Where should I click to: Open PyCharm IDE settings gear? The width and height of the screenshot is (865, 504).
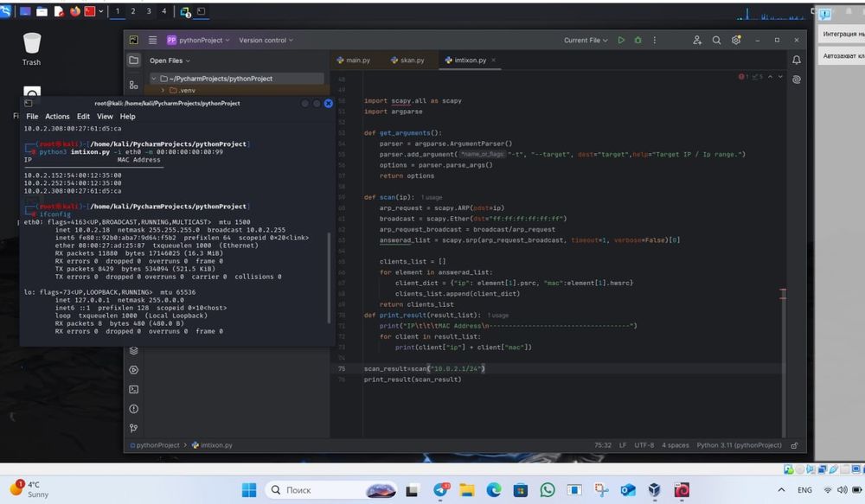click(736, 40)
